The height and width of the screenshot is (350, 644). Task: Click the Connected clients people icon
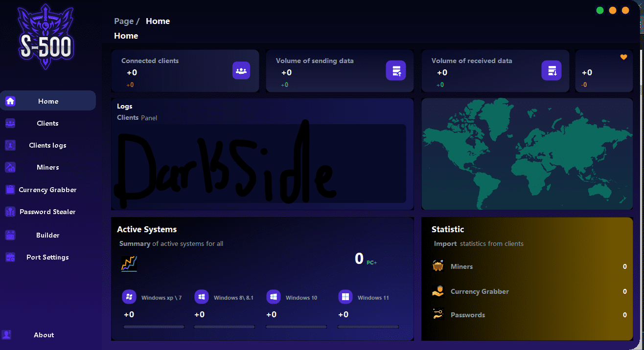241,70
